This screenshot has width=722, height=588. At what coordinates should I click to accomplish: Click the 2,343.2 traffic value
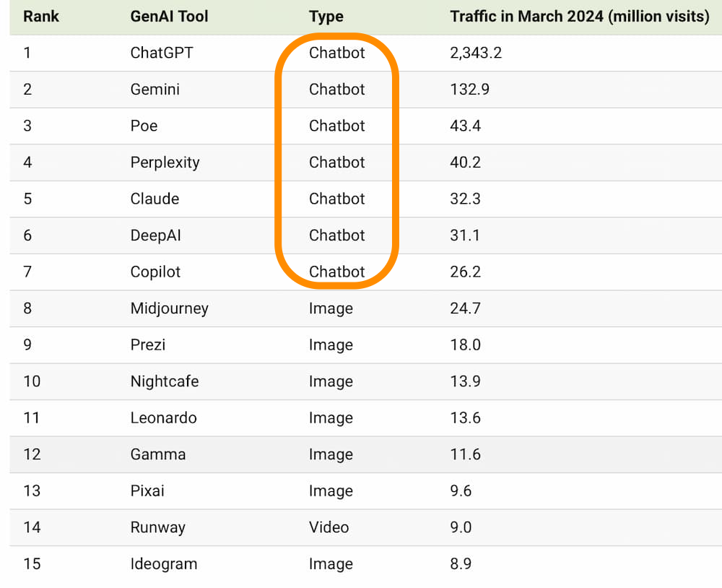tap(476, 53)
